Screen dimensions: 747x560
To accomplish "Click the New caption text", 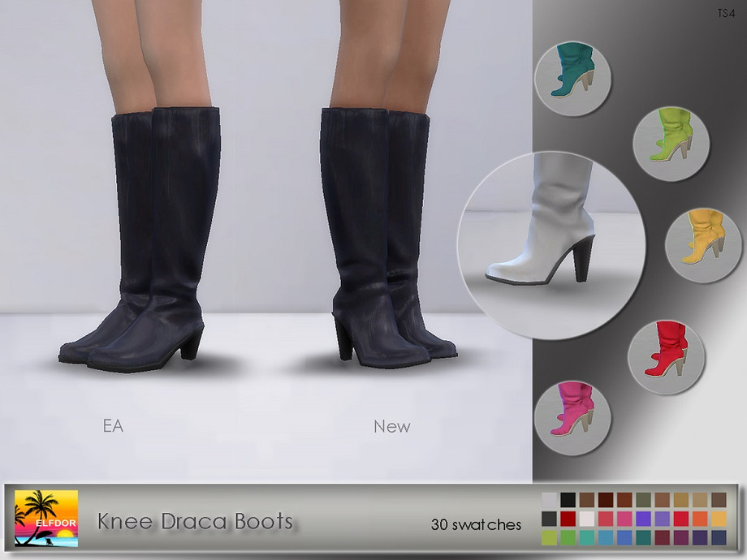I will [x=391, y=426].
